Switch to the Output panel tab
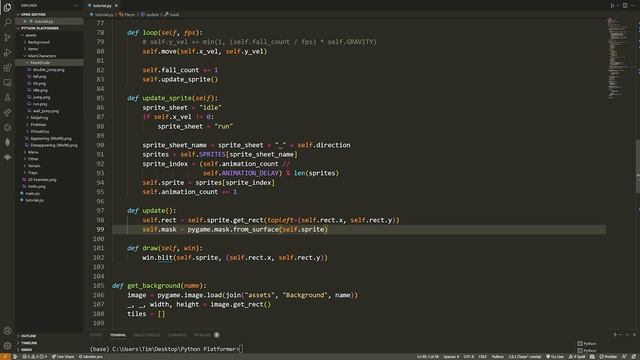 [96, 335]
